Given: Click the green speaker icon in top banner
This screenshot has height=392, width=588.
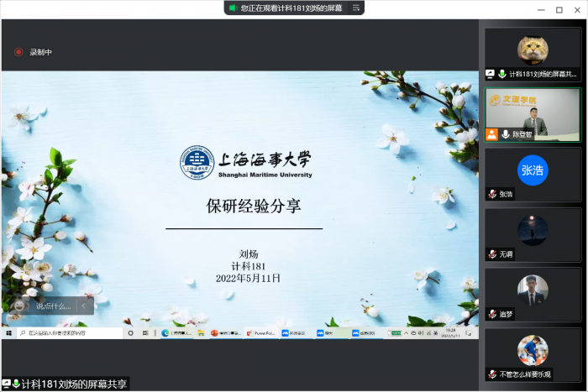Looking at the screenshot, I should click(x=233, y=8).
